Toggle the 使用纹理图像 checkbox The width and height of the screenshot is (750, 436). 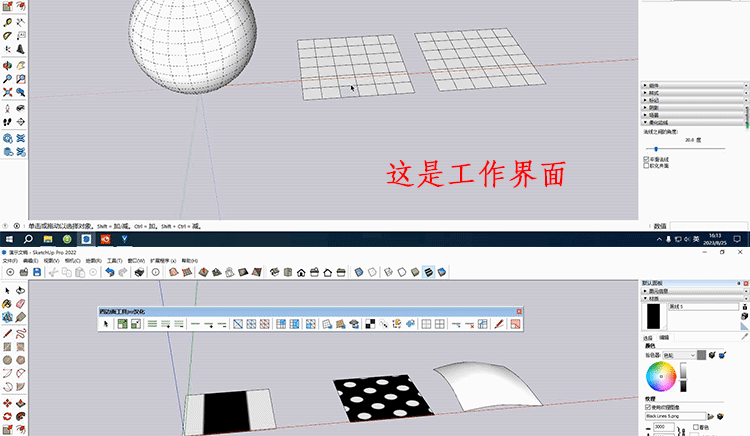click(x=648, y=407)
